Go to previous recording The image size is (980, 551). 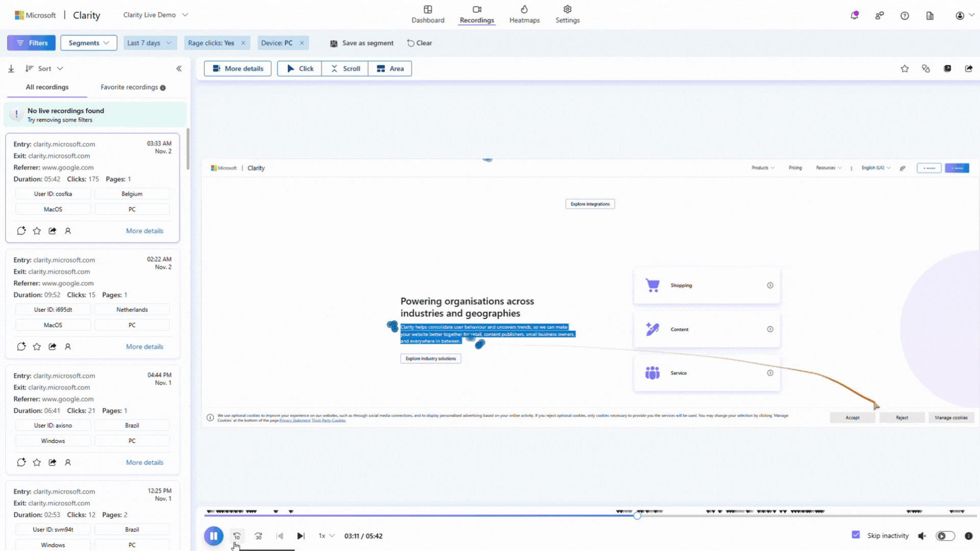[280, 536]
